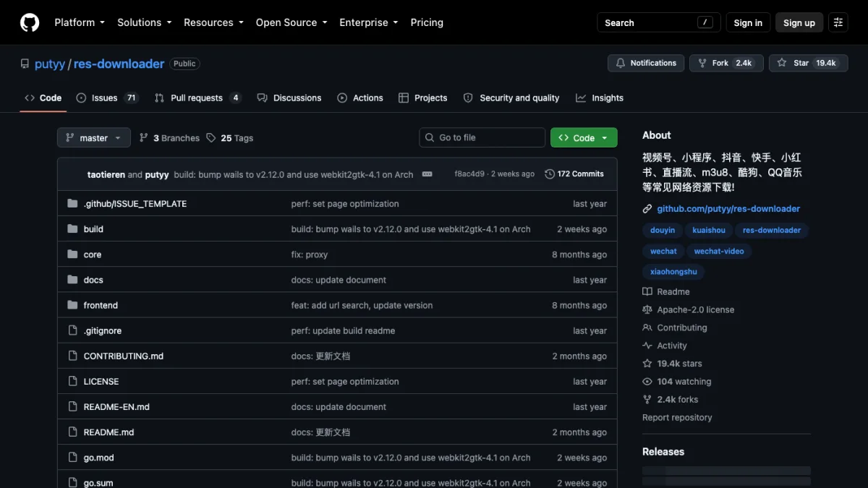Open the appearance settings icon near Sign up

(838, 22)
